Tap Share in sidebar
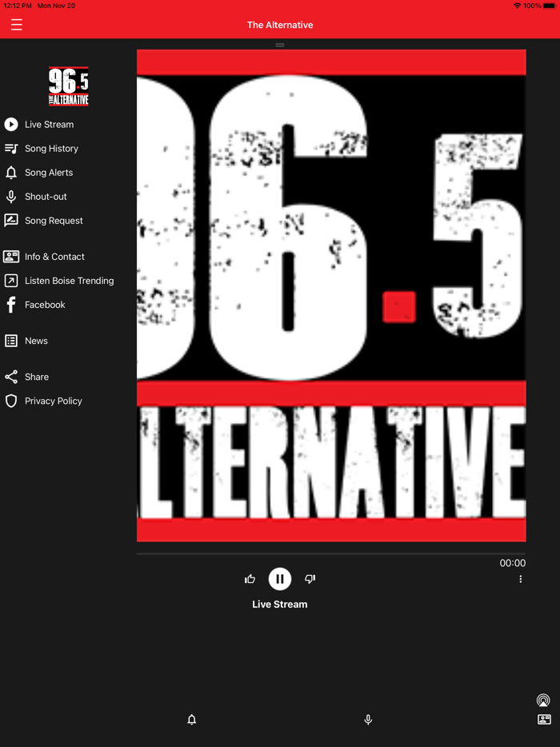This screenshot has width=560, height=747. point(37,377)
